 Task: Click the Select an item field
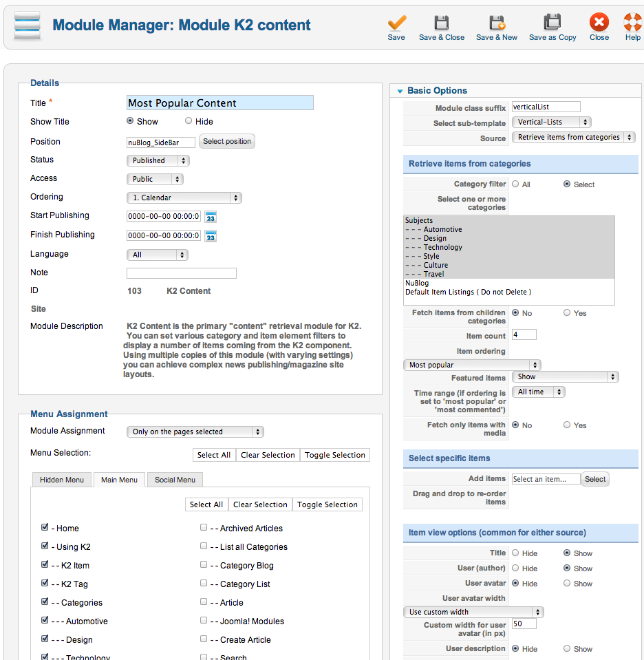pos(546,479)
